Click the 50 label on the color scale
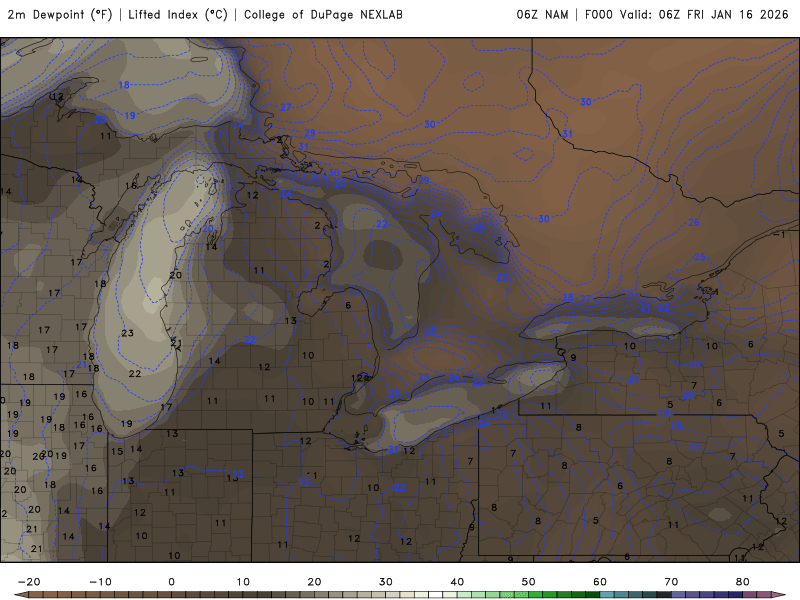This screenshot has height=600, width=800. [529, 582]
